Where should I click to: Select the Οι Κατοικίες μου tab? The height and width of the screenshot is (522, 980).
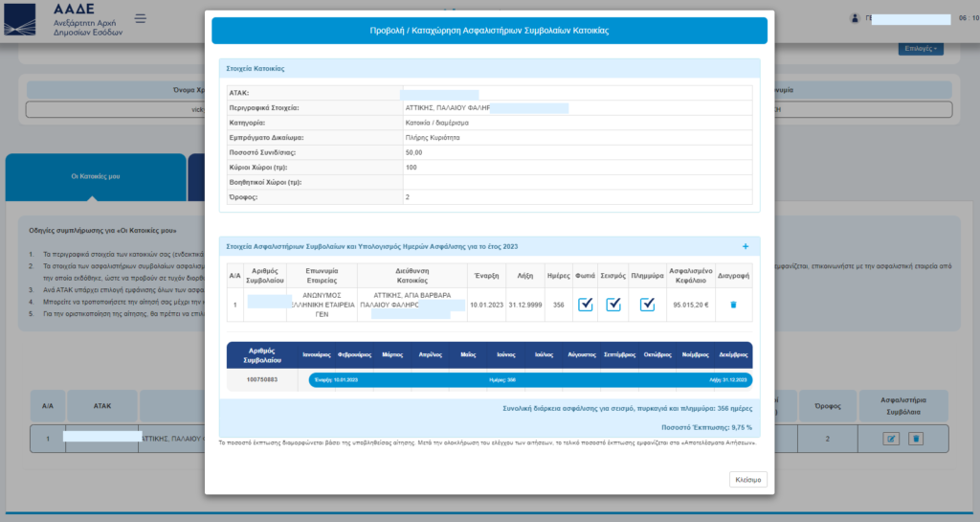96,176
